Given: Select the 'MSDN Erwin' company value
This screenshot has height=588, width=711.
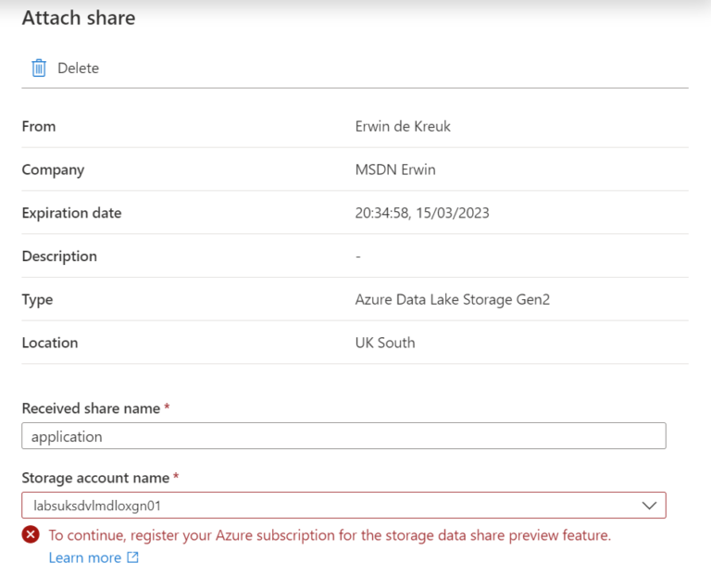Looking at the screenshot, I should pos(395,169).
